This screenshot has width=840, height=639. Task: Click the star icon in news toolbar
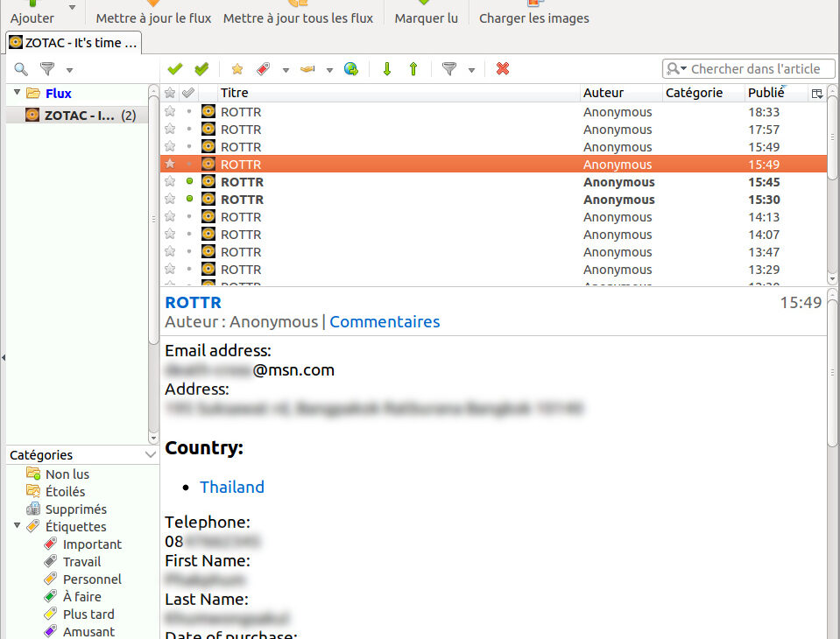click(236, 69)
